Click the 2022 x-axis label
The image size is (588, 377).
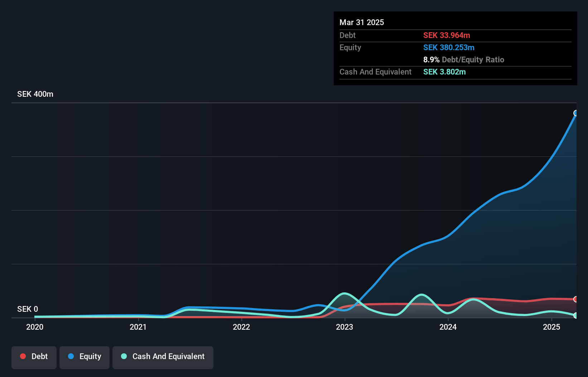click(241, 327)
